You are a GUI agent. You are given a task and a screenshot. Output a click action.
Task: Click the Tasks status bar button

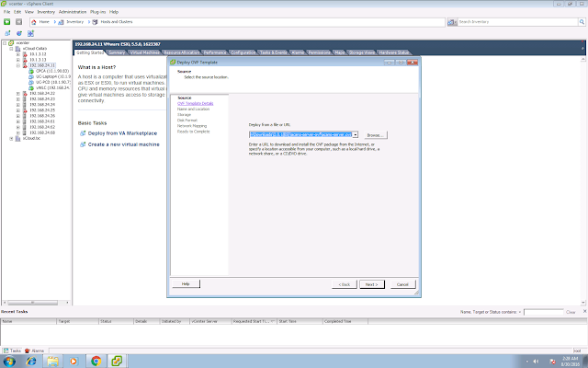pos(12,351)
